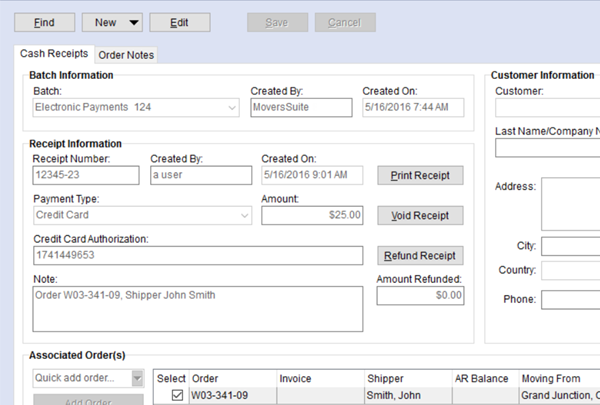Open the New dropdown button

click(x=112, y=22)
